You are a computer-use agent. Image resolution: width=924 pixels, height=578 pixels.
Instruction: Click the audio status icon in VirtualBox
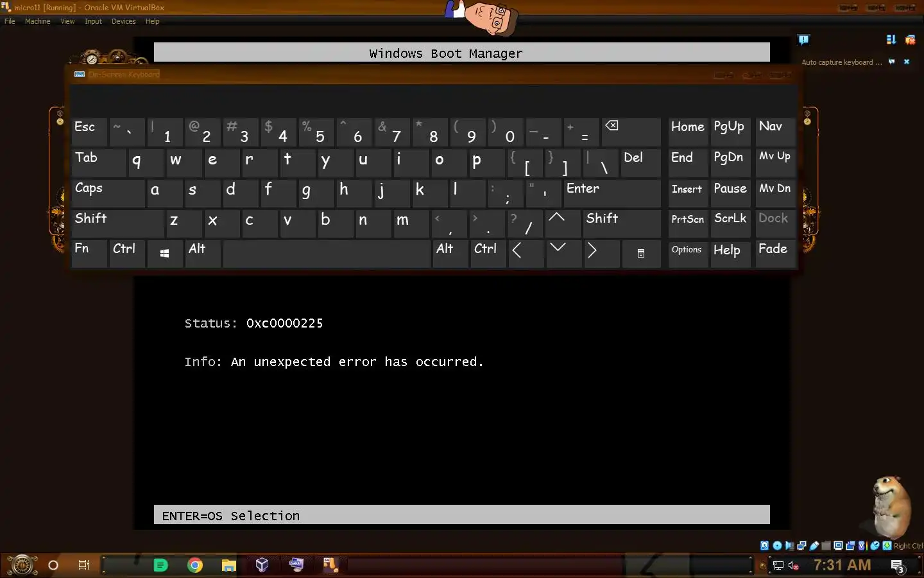tap(789, 546)
